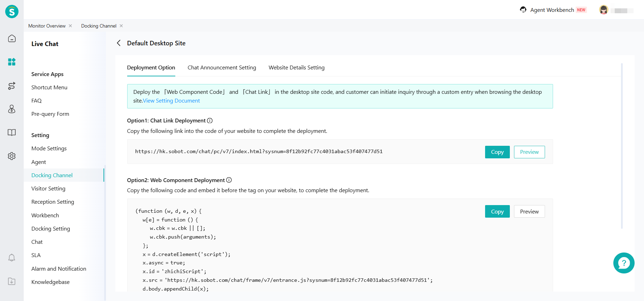644x301 pixels.
Task: Switch to Website Details Setting tab
Action: 296,68
